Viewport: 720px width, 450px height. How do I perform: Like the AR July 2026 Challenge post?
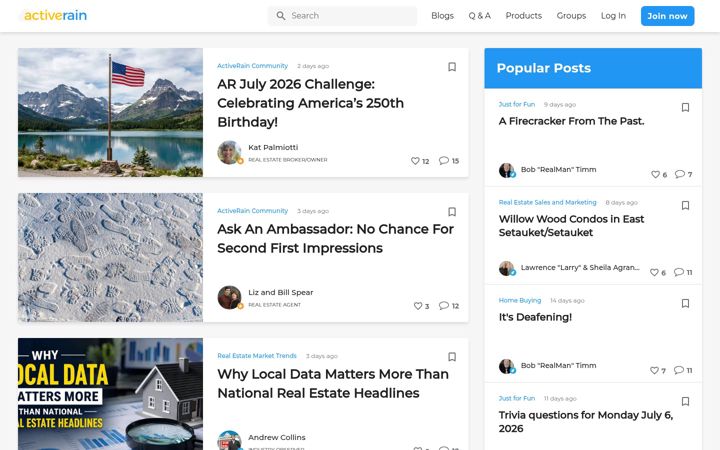click(x=415, y=161)
